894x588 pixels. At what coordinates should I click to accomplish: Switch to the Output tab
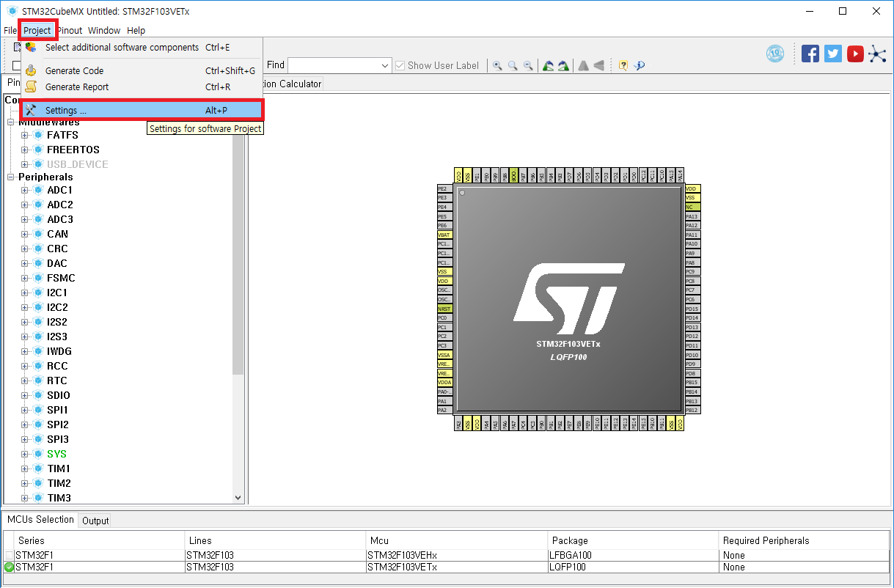click(95, 521)
